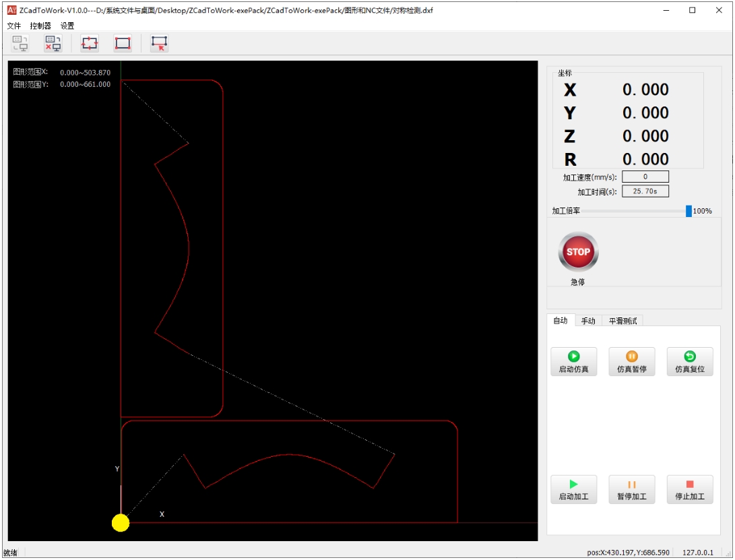Reset simulation with 仿真复位 button
This screenshot has height=560, width=735.
(690, 362)
